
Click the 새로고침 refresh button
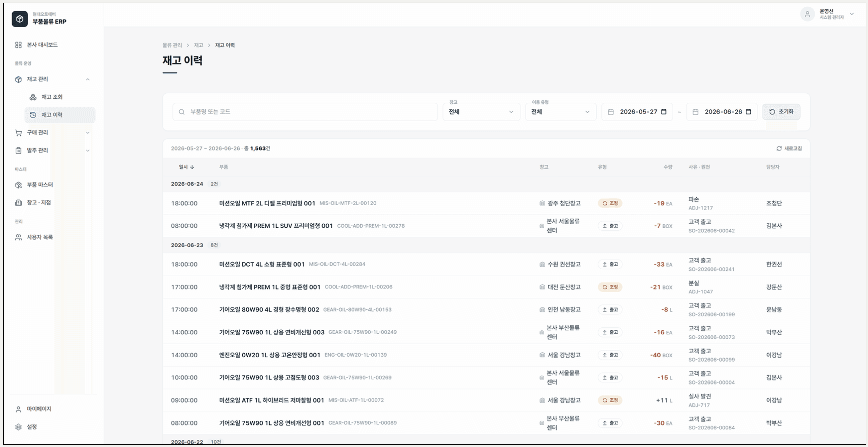point(789,149)
